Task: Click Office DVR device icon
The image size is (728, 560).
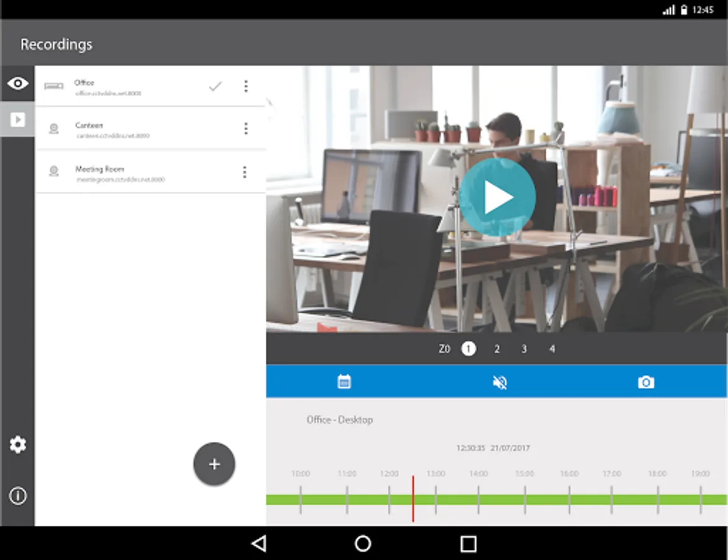Action: point(54,86)
